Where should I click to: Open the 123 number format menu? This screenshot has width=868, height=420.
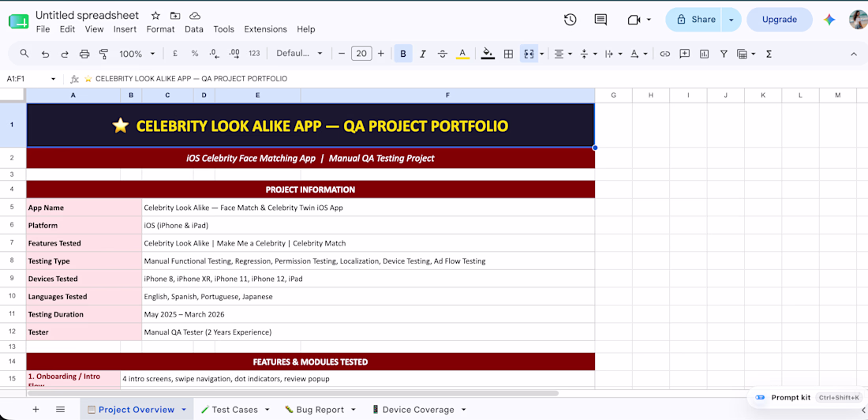click(254, 54)
